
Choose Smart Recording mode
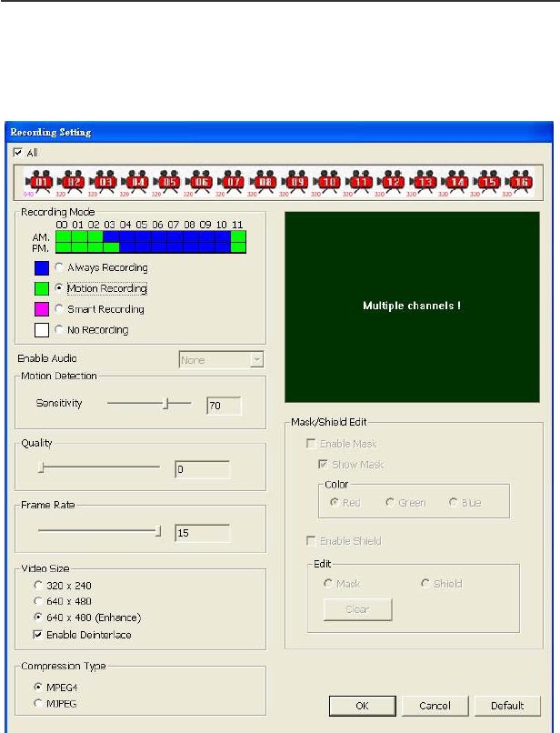coord(59,308)
